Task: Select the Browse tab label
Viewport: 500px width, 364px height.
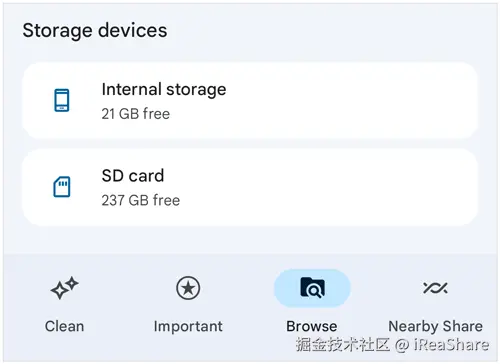Action: [312, 326]
